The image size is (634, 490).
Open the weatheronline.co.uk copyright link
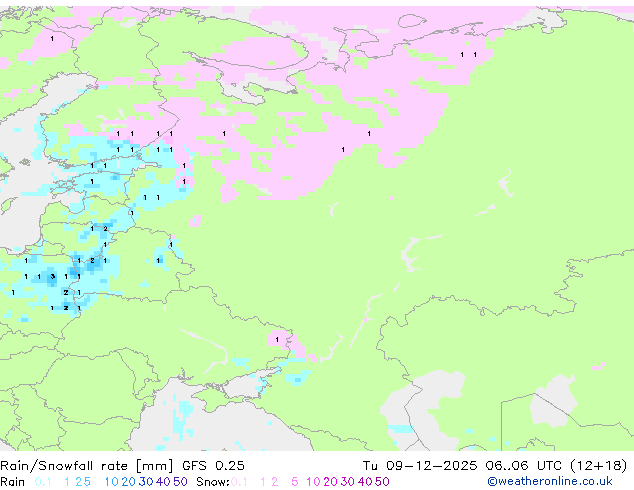[550, 482]
